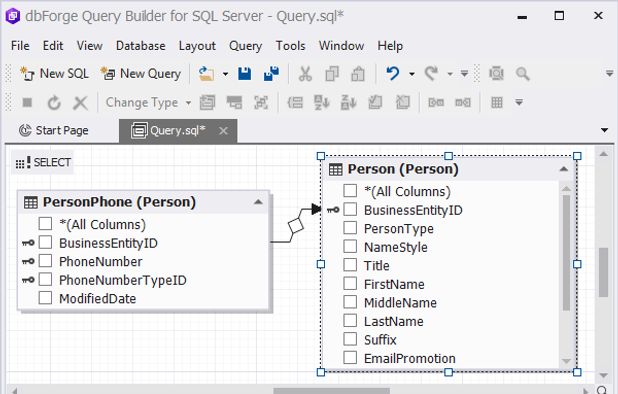Open the Redo history dropdown arrow

coord(450,74)
